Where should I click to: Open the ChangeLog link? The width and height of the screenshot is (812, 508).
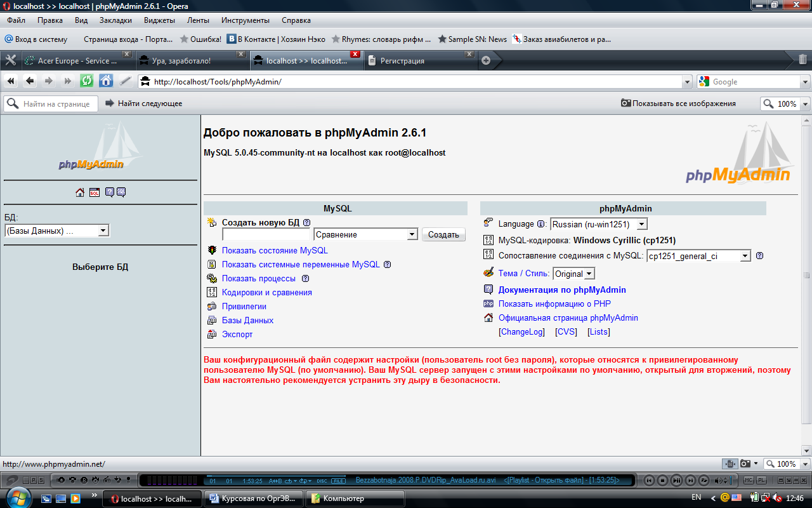(x=522, y=332)
